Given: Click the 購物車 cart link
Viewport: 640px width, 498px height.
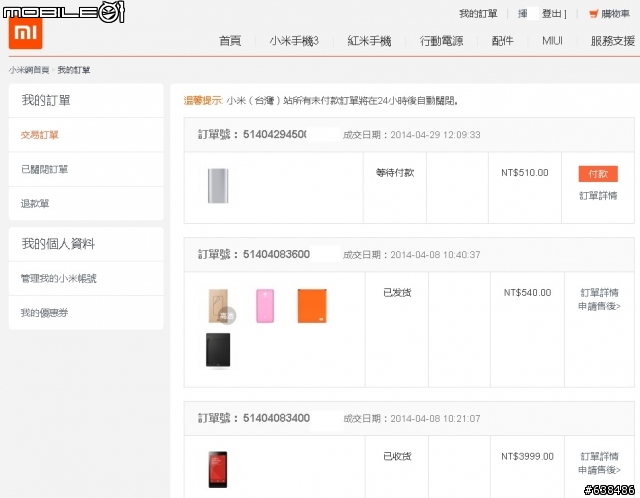Looking at the screenshot, I should click(x=615, y=14).
